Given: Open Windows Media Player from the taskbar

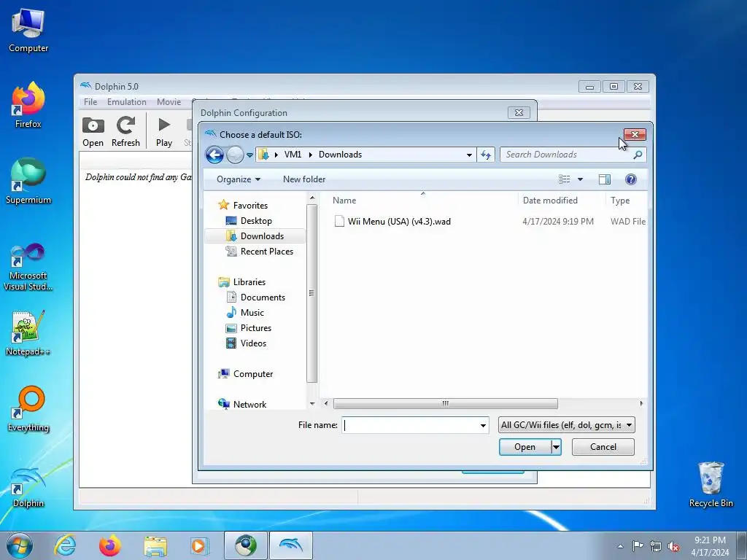Looking at the screenshot, I should [x=198, y=545].
